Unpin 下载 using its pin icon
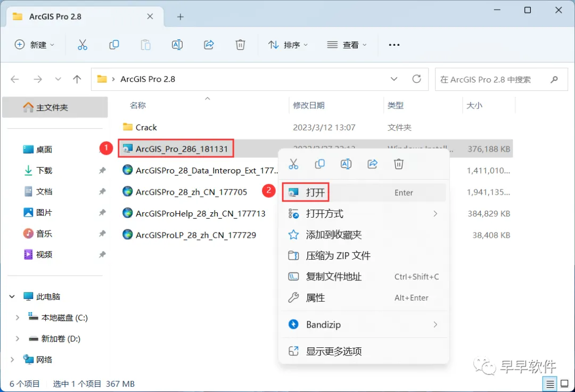575x392 pixels. tap(102, 170)
